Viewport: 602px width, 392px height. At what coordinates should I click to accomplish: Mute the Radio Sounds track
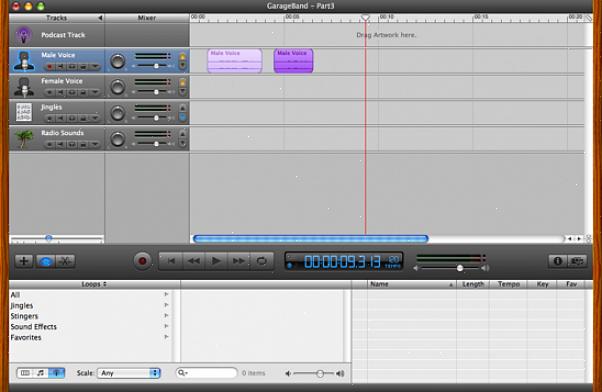click(x=61, y=144)
